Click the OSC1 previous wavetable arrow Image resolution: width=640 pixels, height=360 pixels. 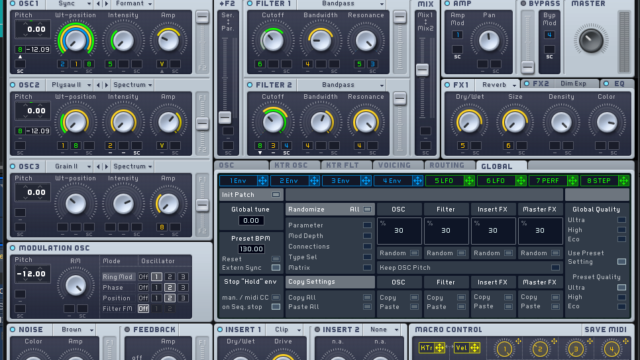pos(98,4)
